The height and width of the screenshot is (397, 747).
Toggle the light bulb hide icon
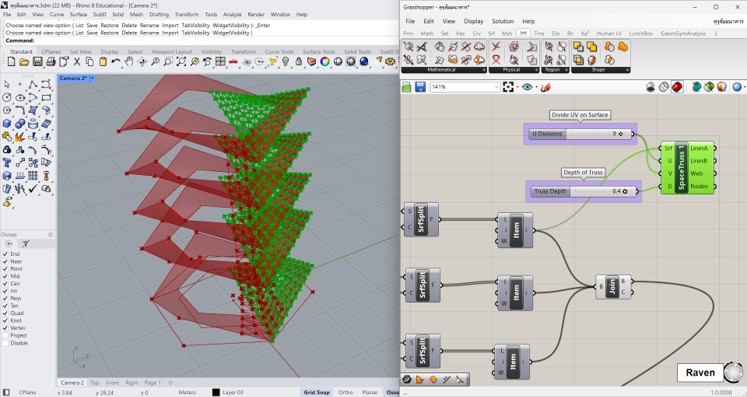tap(285, 62)
